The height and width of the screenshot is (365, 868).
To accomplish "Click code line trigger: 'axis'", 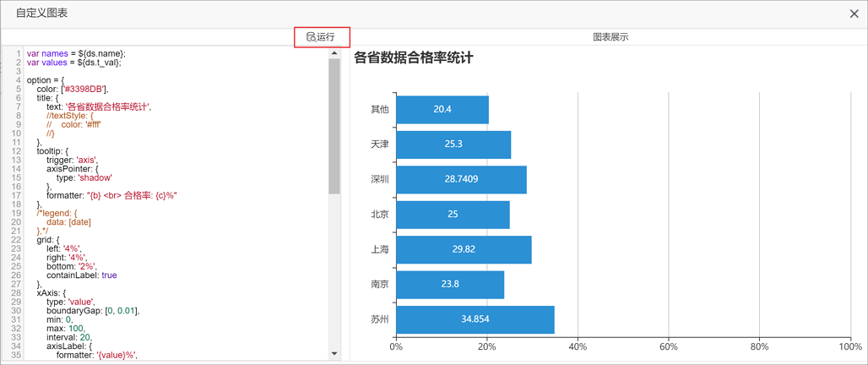I will tap(74, 160).
